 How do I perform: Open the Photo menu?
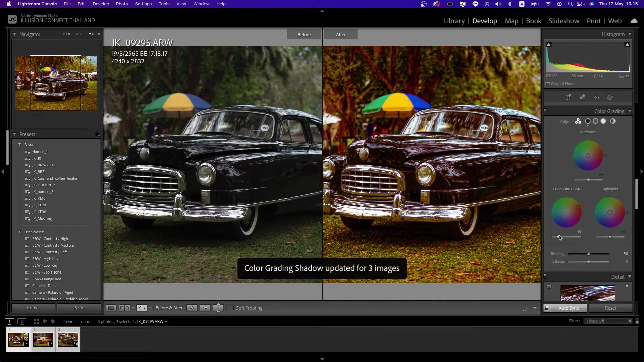[x=122, y=4]
